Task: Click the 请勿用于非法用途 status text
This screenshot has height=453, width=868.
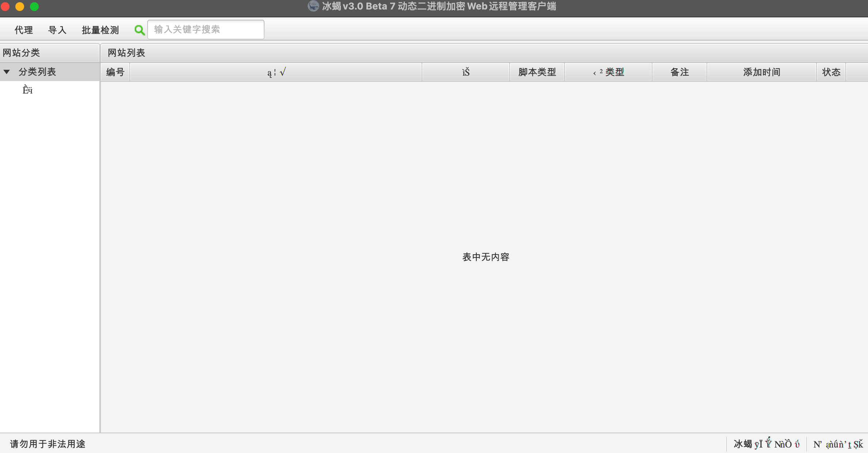Action: [47, 444]
